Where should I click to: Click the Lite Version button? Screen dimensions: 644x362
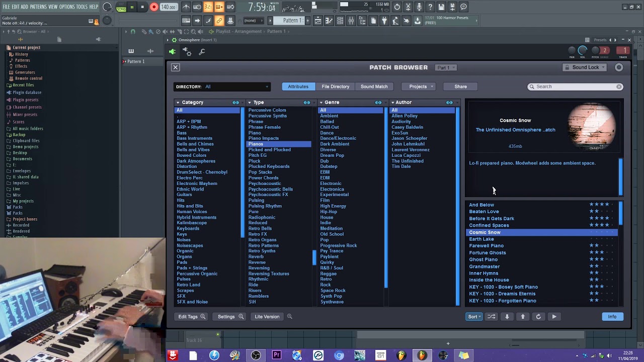point(267,317)
